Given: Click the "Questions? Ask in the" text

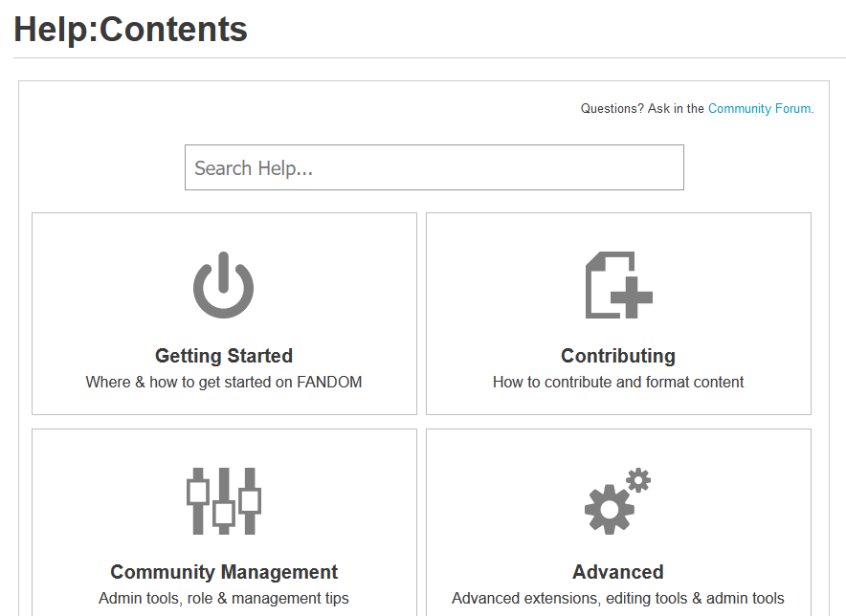Looking at the screenshot, I should (x=642, y=109).
